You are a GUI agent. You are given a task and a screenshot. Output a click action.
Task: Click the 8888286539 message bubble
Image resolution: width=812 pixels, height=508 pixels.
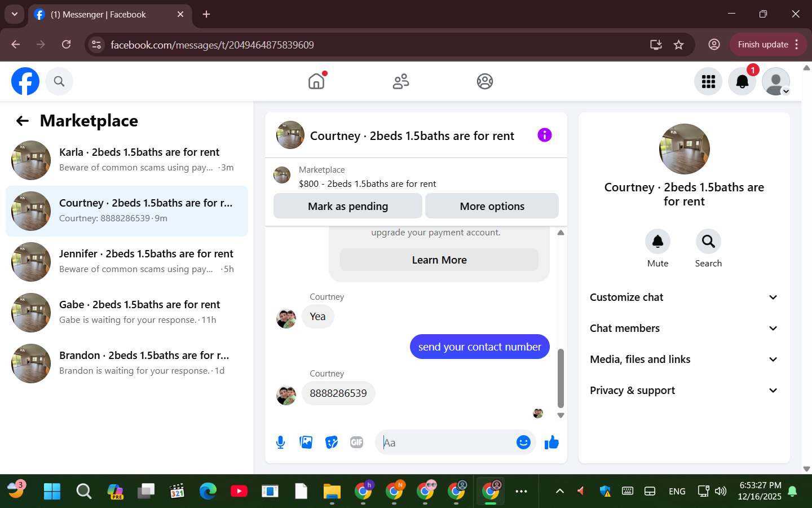point(338,393)
